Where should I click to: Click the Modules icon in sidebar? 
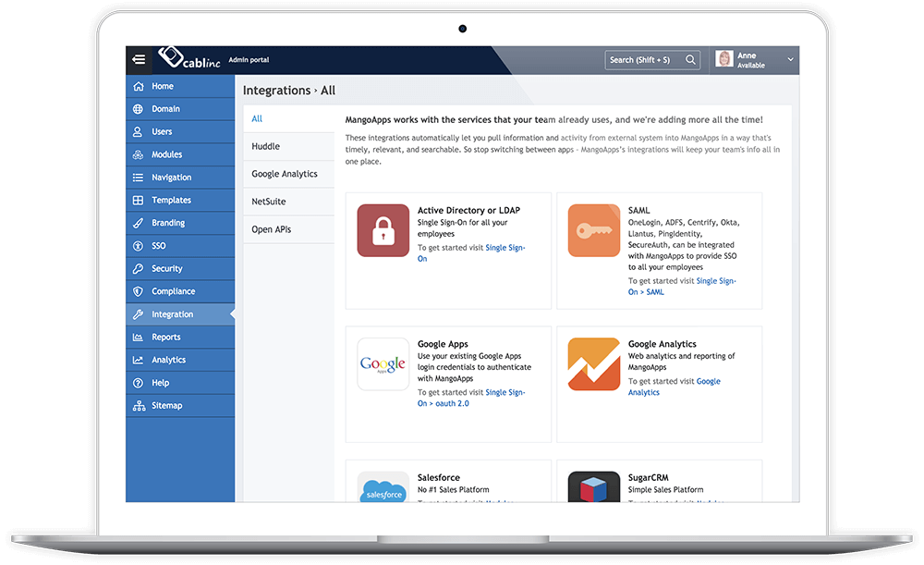138,154
